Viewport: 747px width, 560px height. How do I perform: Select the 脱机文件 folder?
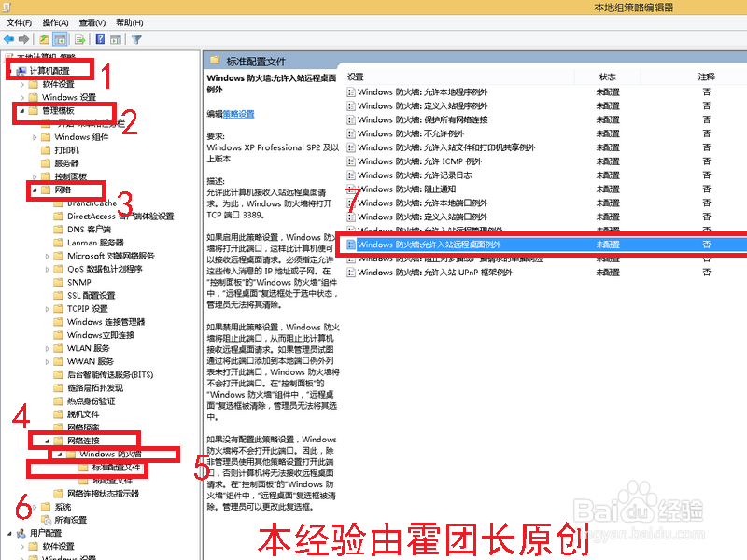[83, 414]
